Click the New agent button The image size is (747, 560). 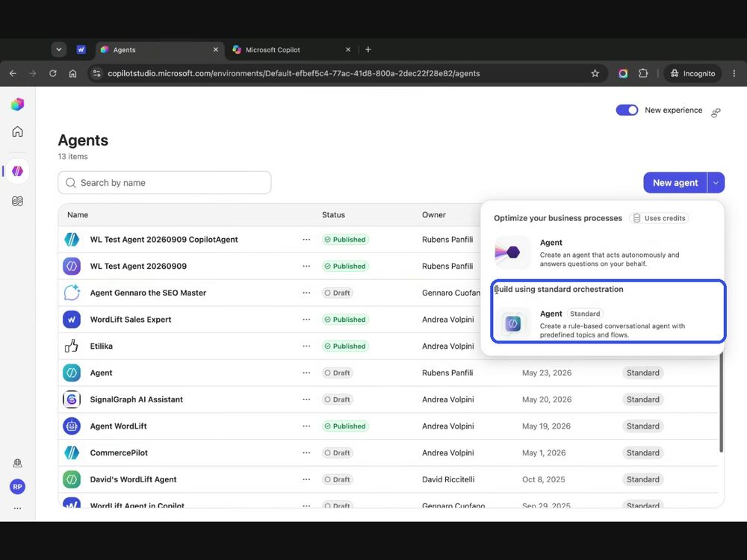coord(675,183)
